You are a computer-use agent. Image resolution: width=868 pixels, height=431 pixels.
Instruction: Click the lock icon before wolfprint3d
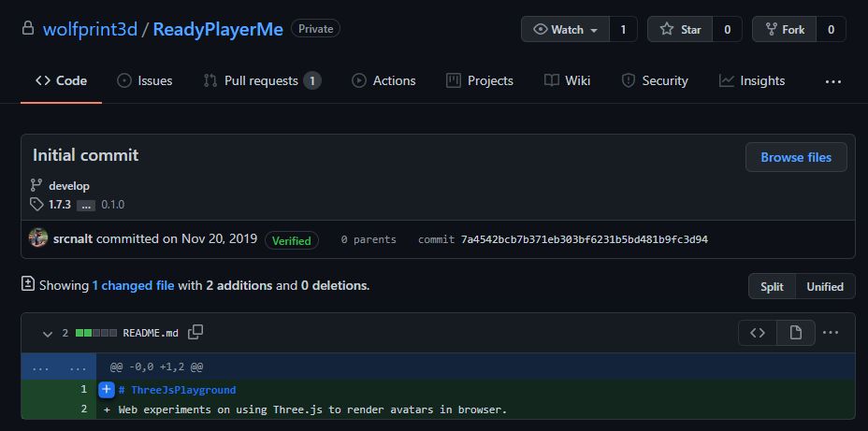(x=28, y=28)
